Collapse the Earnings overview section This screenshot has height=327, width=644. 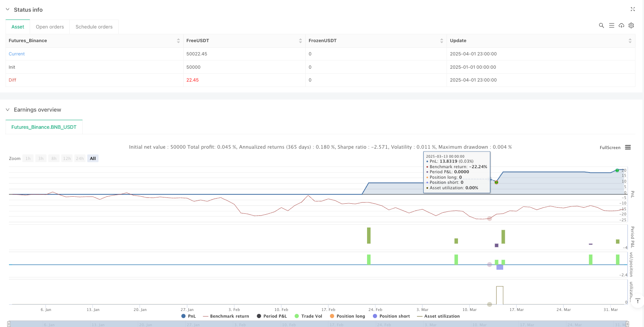click(x=7, y=110)
